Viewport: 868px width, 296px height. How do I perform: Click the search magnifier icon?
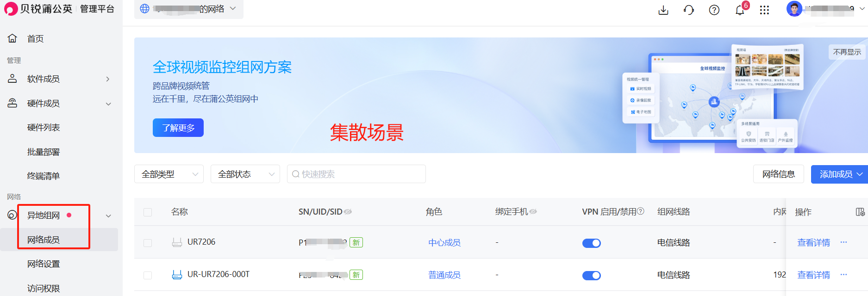coord(296,174)
